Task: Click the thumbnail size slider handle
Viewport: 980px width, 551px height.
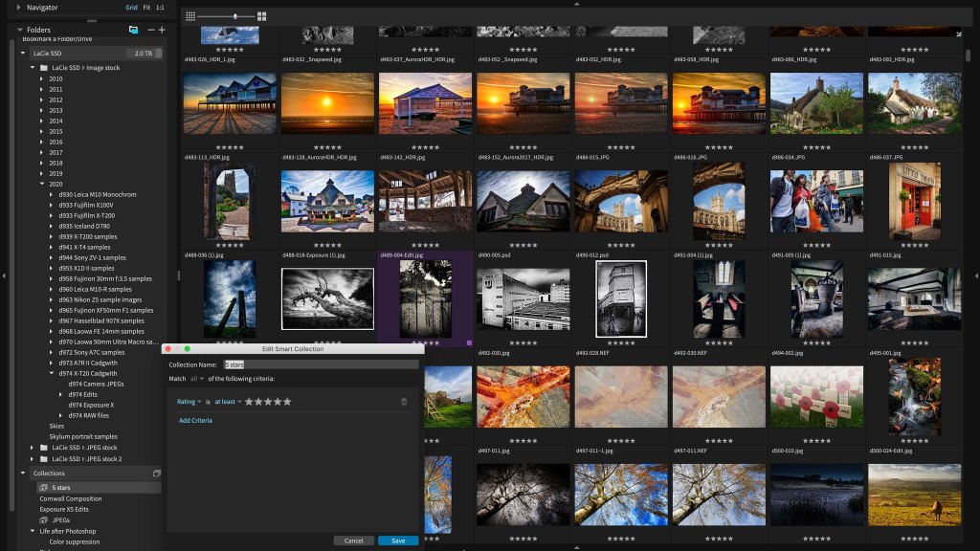Action: pos(235,16)
